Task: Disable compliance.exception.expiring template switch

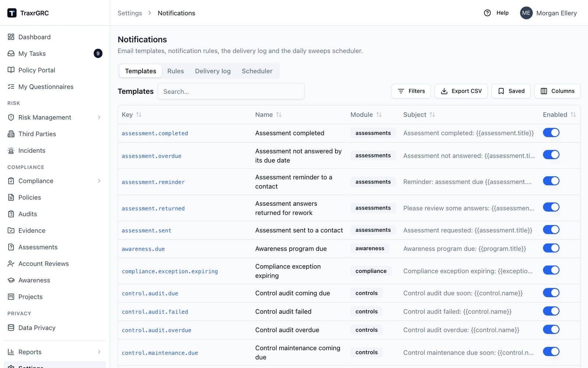Action: (551, 270)
